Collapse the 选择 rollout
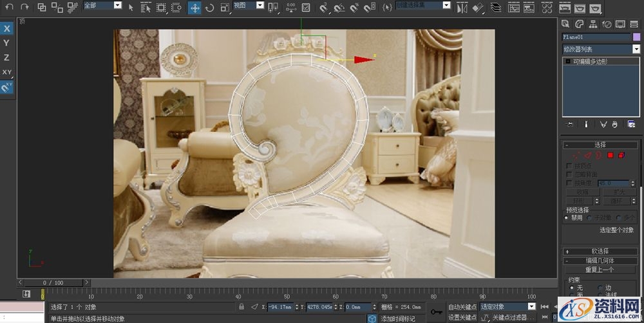644x323 pixels. click(x=600, y=145)
